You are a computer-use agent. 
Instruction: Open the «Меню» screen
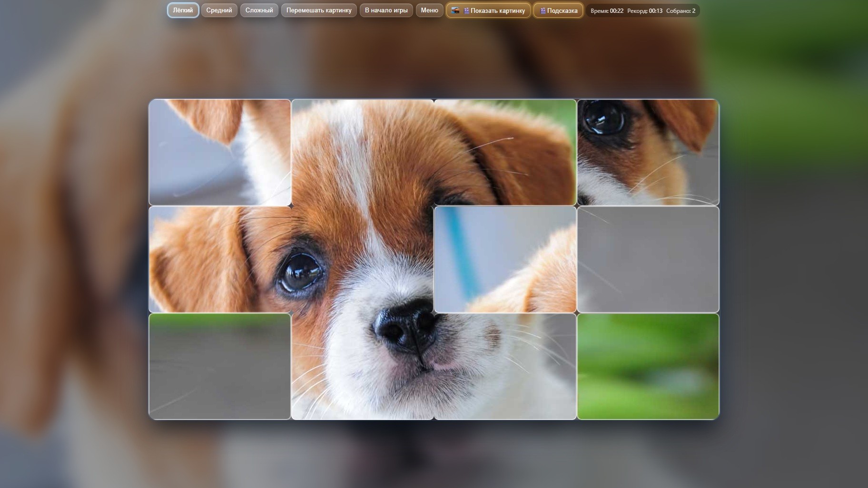(429, 10)
